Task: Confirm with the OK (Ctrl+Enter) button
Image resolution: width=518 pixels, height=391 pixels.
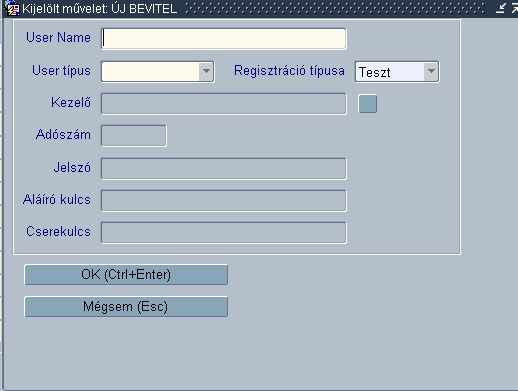Action: point(126,275)
